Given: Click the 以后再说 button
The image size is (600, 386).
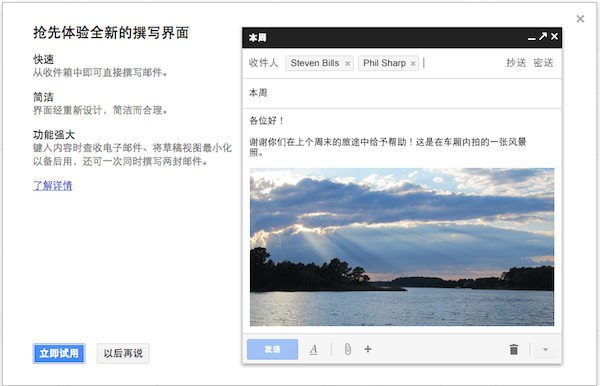Looking at the screenshot, I should click(123, 353).
